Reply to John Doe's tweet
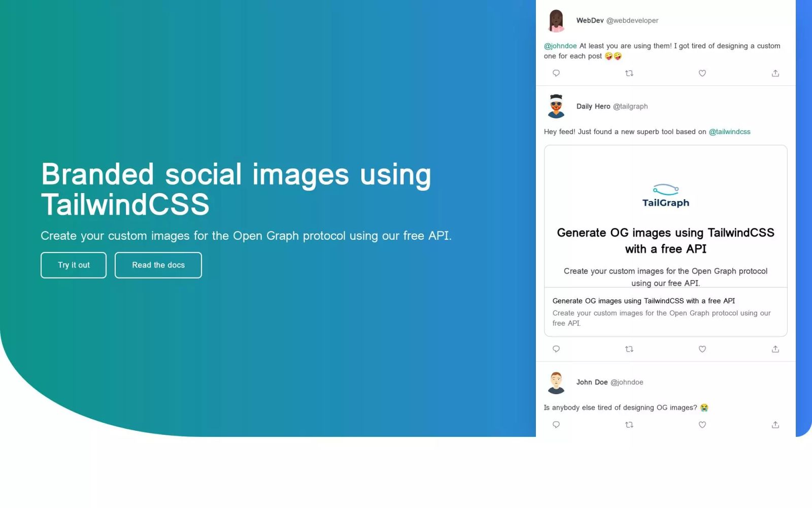Image resolution: width=812 pixels, height=508 pixels. (x=556, y=425)
